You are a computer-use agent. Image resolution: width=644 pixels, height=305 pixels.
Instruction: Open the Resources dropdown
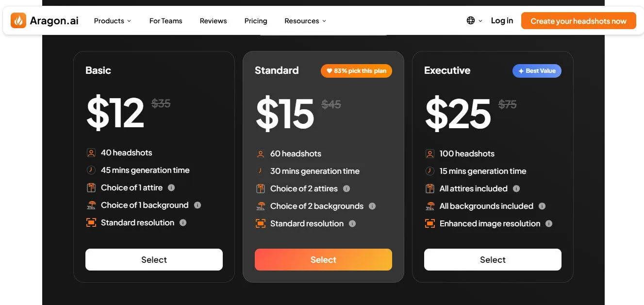click(305, 21)
